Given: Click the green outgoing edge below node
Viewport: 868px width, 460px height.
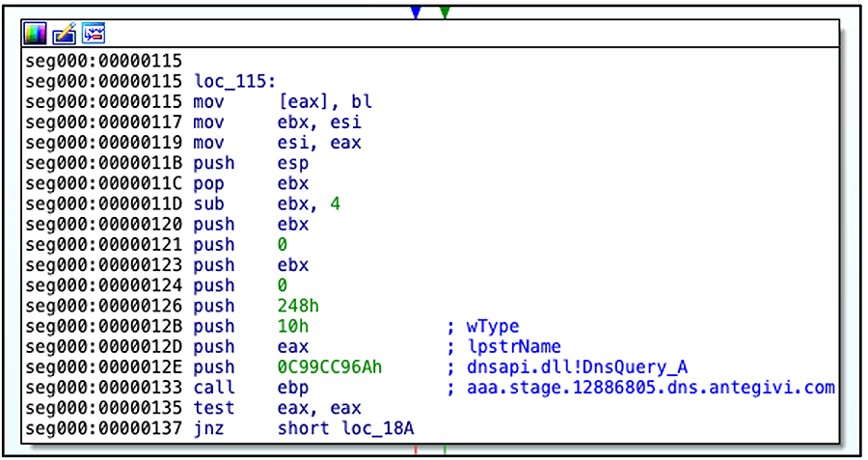Looking at the screenshot, I should (x=444, y=449).
